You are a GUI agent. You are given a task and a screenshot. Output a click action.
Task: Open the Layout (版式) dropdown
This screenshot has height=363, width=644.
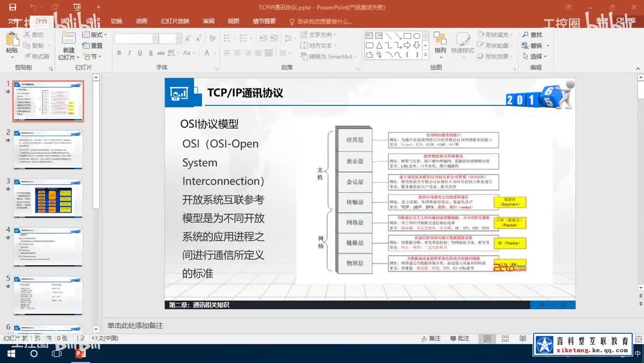click(94, 35)
